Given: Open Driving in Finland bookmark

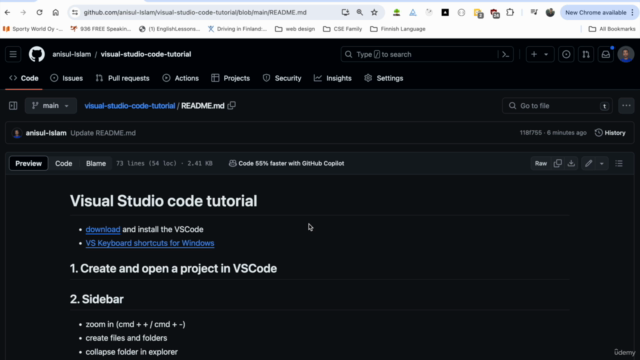Looking at the screenshot, I should 237,29.
